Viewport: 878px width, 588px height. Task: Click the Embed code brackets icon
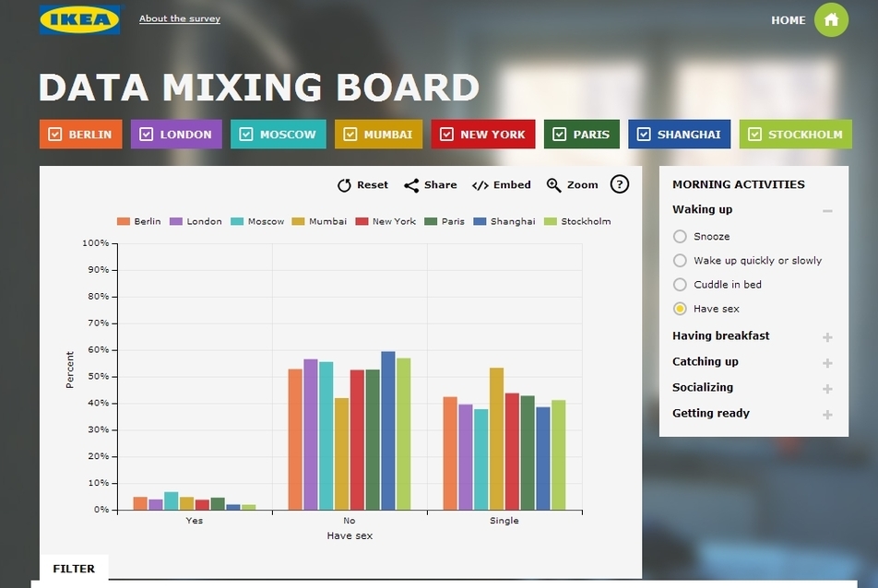[x=480, y=185]
